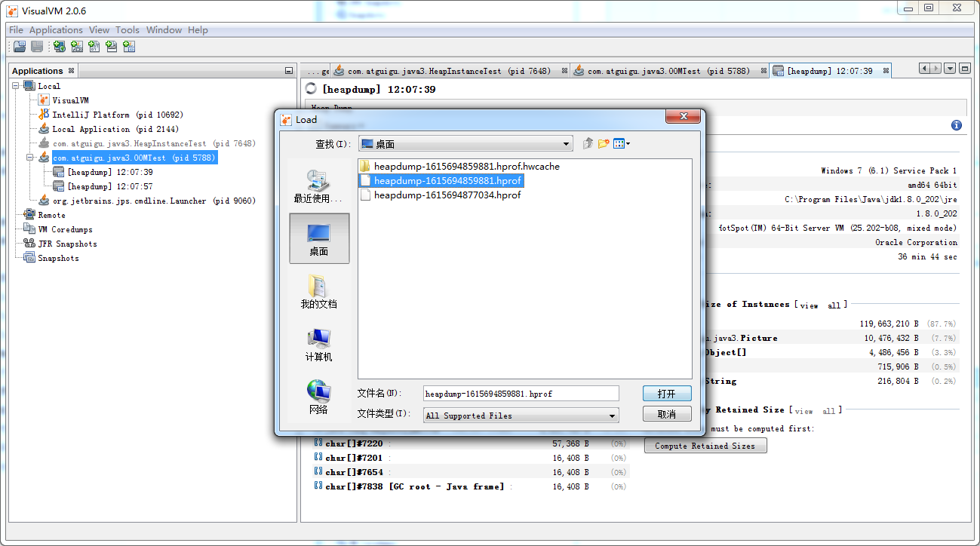Go to 最近使用 recent places in Load dialog
This screenshot has width=980, height=546.
(x=318, y=186)
